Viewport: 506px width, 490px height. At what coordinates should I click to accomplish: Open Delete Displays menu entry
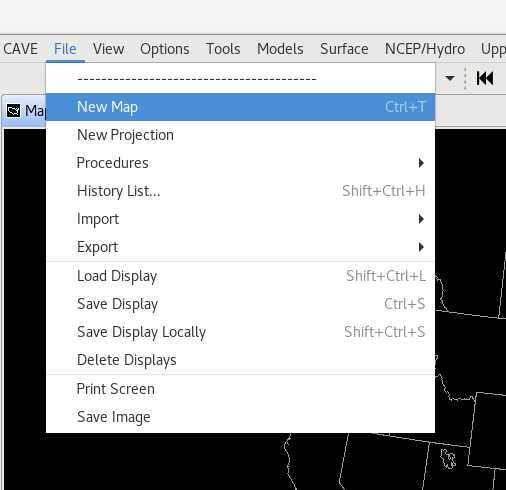point(240,360)
